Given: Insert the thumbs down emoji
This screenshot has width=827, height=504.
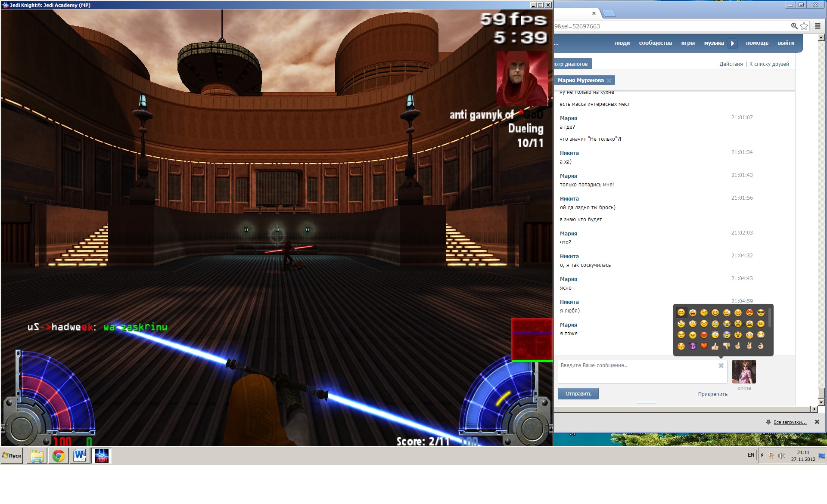Looking at the screenshot, I should pyautogui.click(x=727, y=346).
